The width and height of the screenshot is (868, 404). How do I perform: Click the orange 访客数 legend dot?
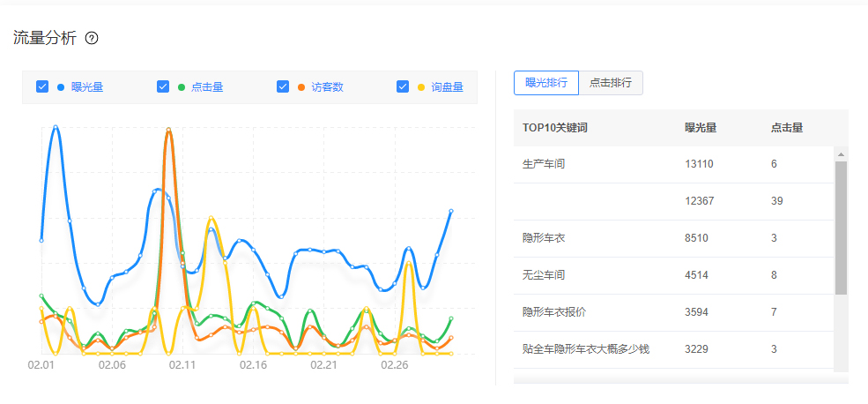point(301,86)
